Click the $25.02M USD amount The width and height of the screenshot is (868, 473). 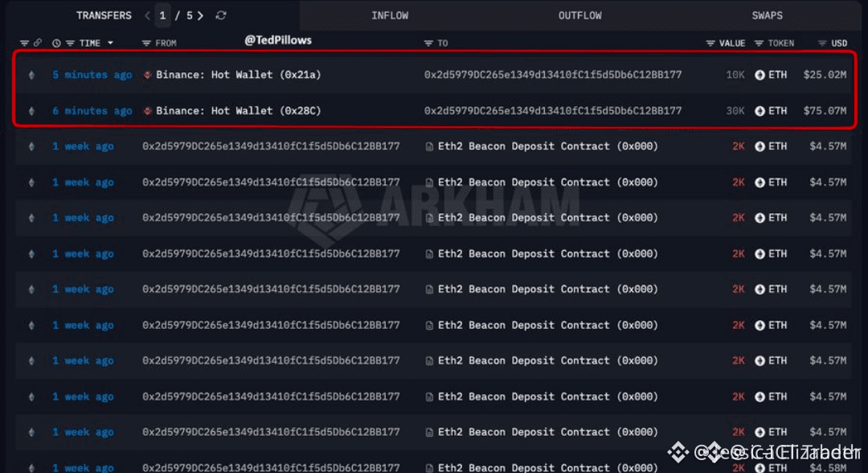tap(825, 75)
